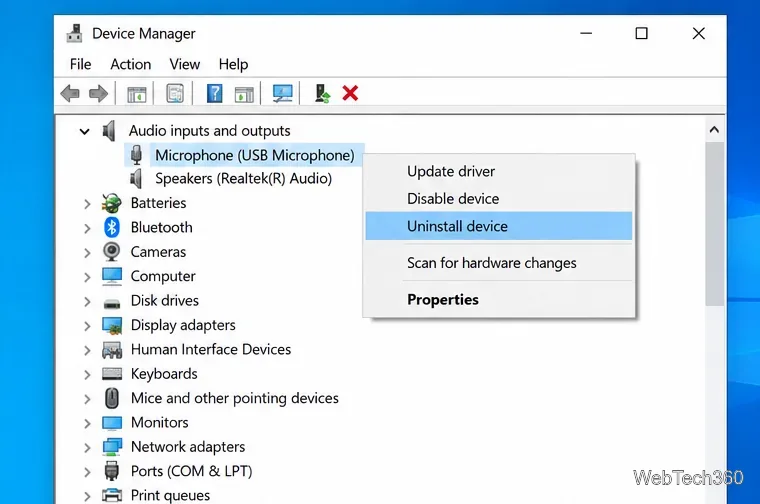Click the Realtek Speakers device icon
The height and width of the screenshot is (504, 760).
137,179
